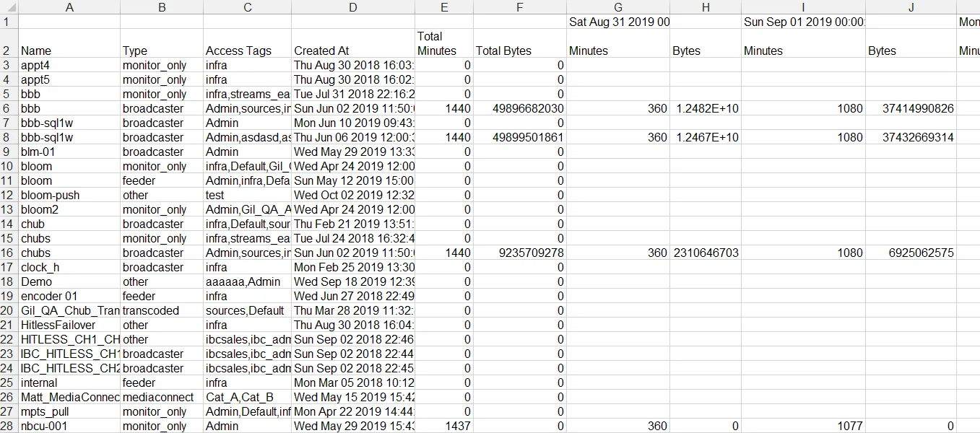Select row 28 by its row header

[9, 427]
